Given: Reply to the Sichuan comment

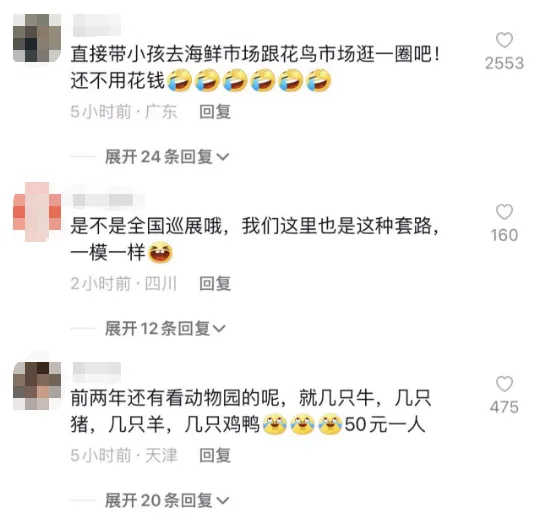Looking at the screenshot, I should coord(215,284).
